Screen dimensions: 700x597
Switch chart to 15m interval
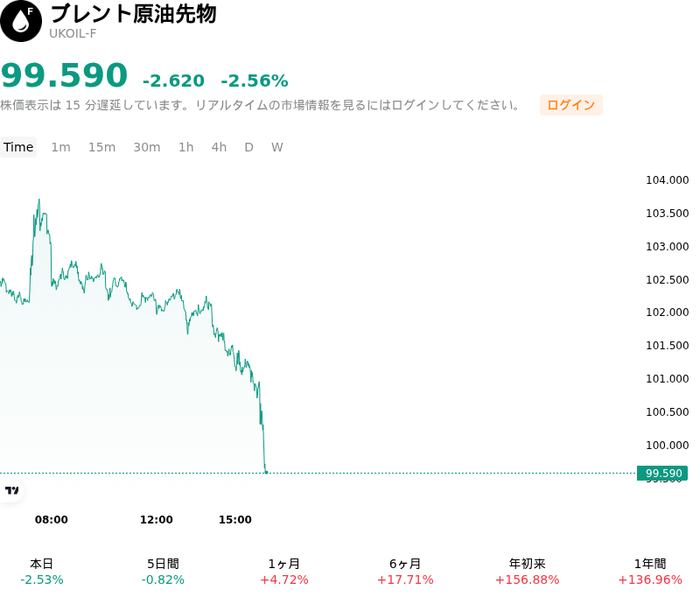pyautogui.click(x=101, y=147)
